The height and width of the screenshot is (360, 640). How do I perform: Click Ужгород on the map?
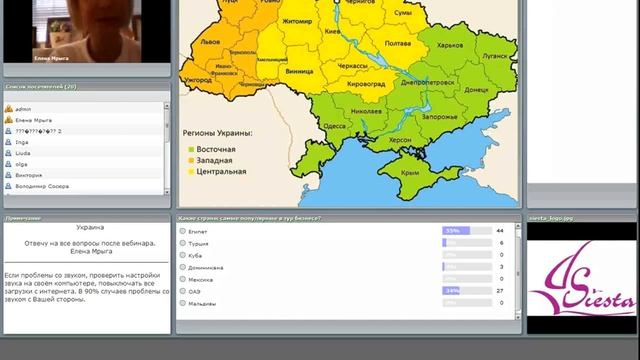coord(198,80)
